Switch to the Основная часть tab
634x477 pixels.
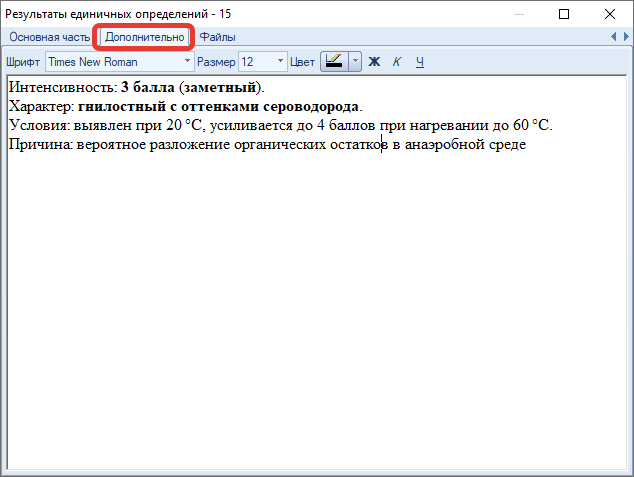(49, 37)
